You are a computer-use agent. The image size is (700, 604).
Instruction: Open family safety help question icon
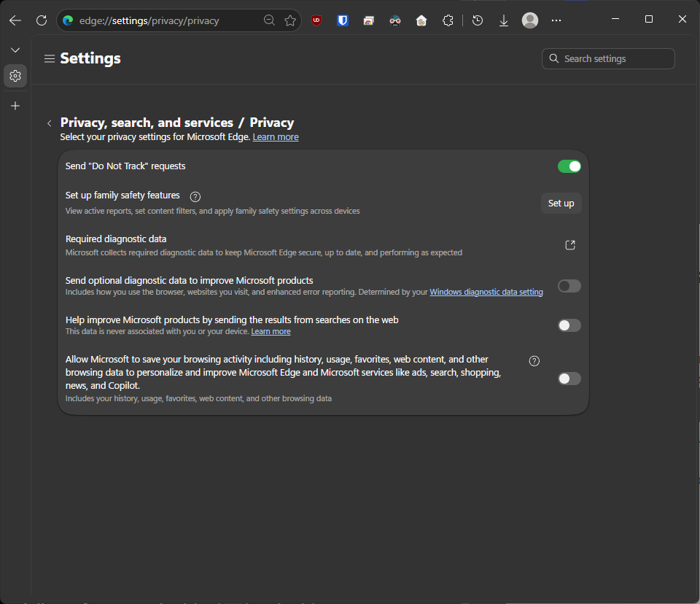[x=195, y=196]
